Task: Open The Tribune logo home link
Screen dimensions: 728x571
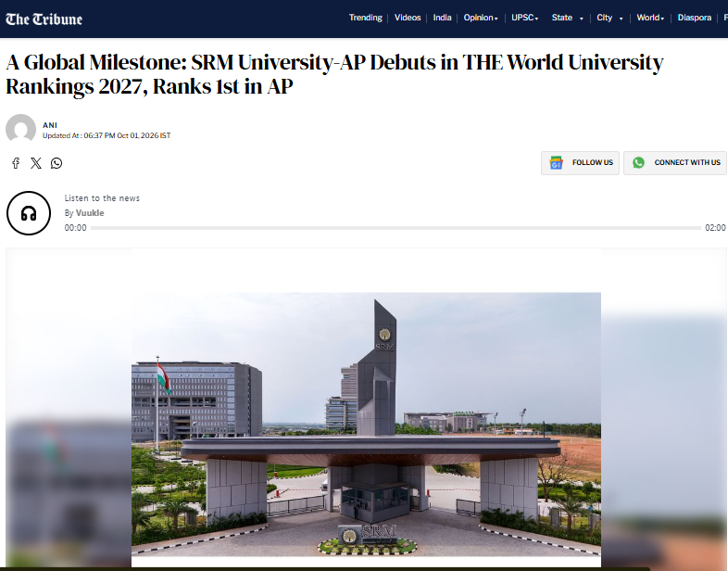Action: tap(44, 19)
